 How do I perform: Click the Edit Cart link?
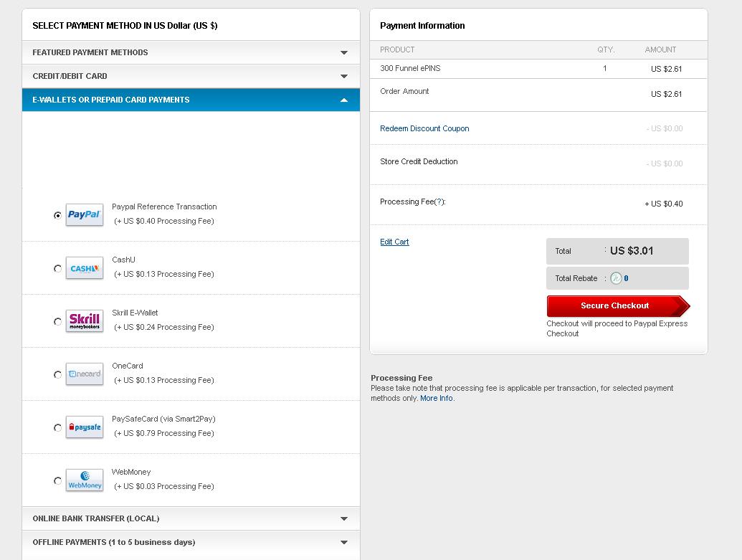point(394,242)
